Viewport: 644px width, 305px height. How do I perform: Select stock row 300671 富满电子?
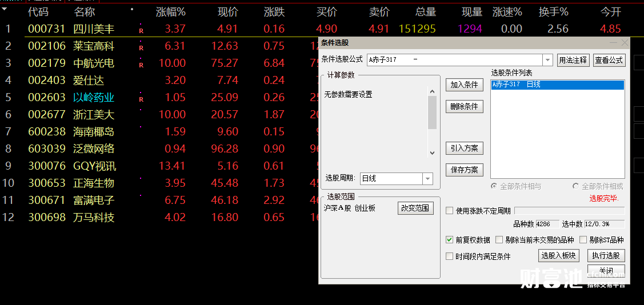pos(159,200)
